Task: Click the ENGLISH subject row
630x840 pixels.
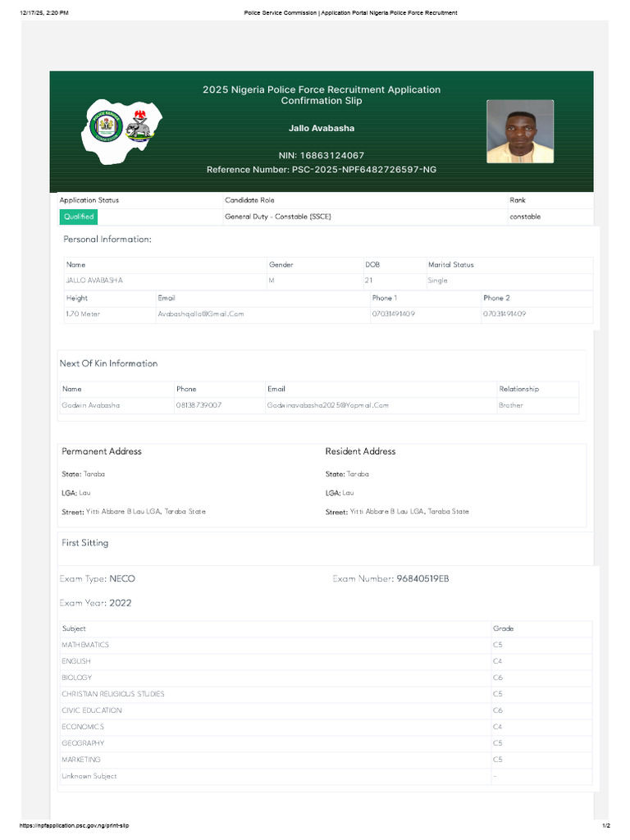Action: 326,661
